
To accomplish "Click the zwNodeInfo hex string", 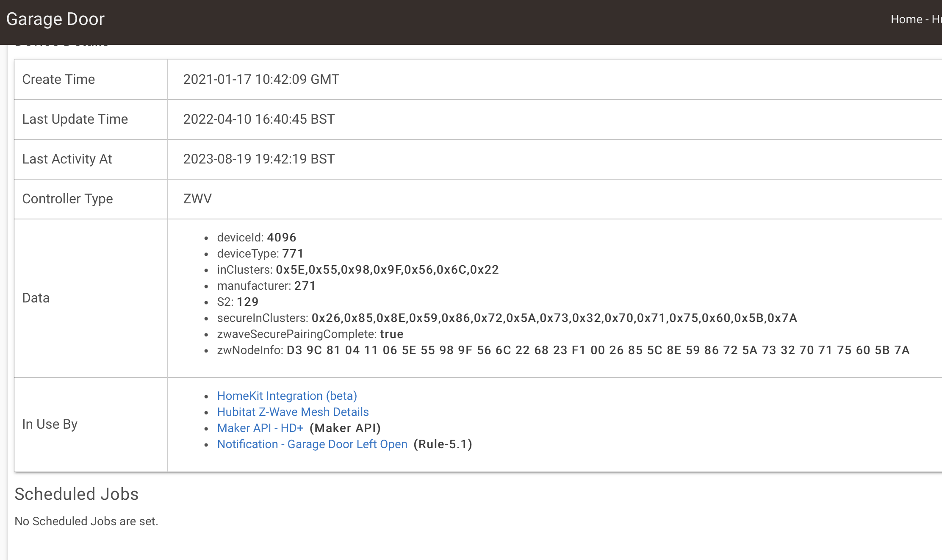I will (x=598, y=350).
